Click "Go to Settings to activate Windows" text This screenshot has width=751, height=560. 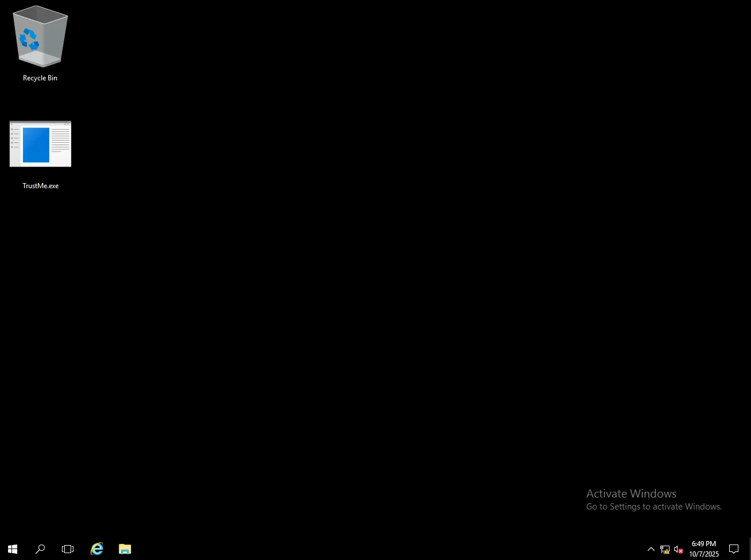pos(653,507)
